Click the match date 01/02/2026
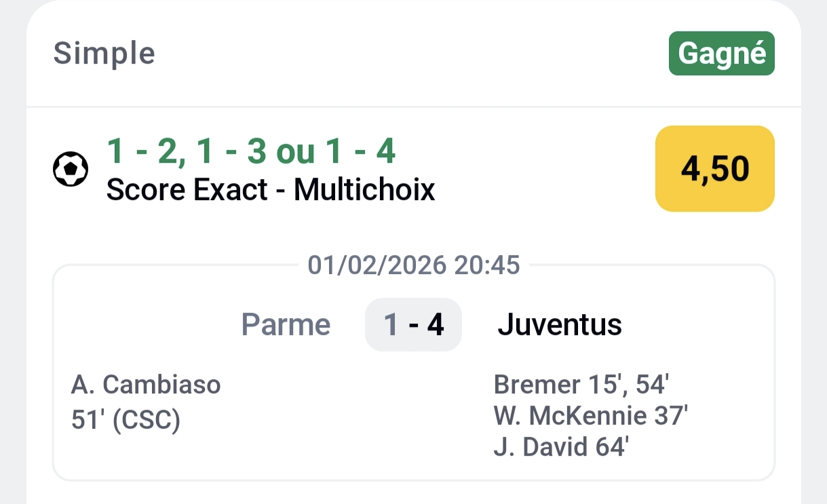Viewport: 827px width, 504px height. 377,265
